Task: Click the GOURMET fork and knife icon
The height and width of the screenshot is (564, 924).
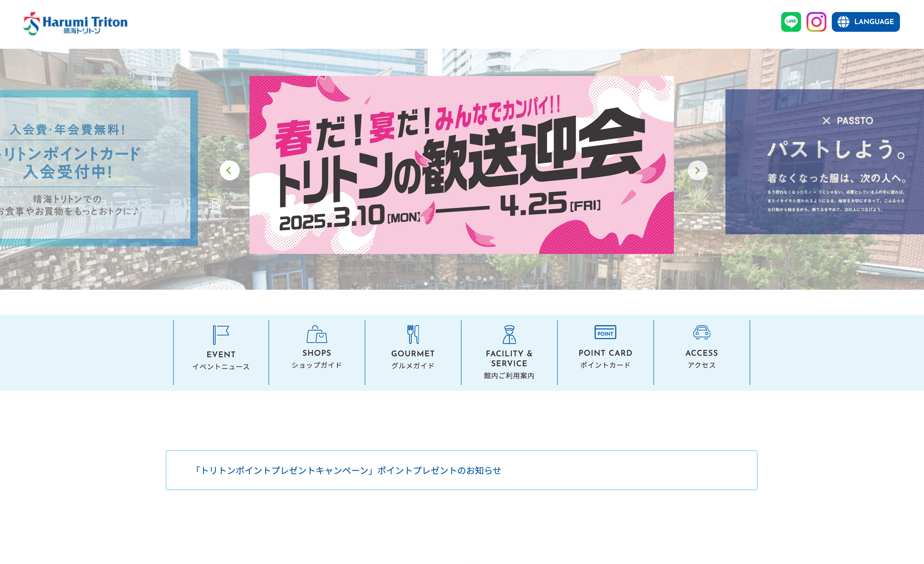Action: 413,334
